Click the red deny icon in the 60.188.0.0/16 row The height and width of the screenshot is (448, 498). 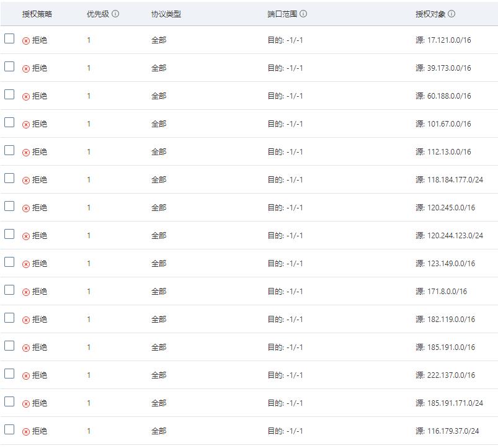point(26,97)
